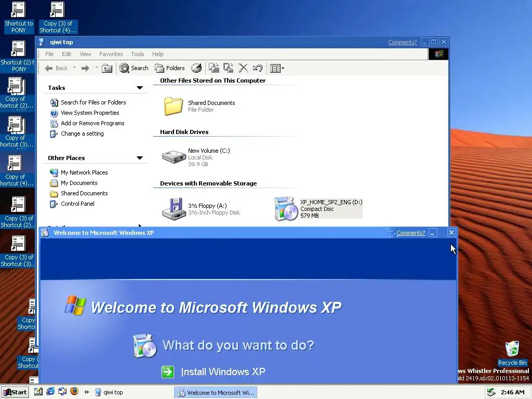
Task: Select the Shared Documents folder icon
Action: (174, 106)
